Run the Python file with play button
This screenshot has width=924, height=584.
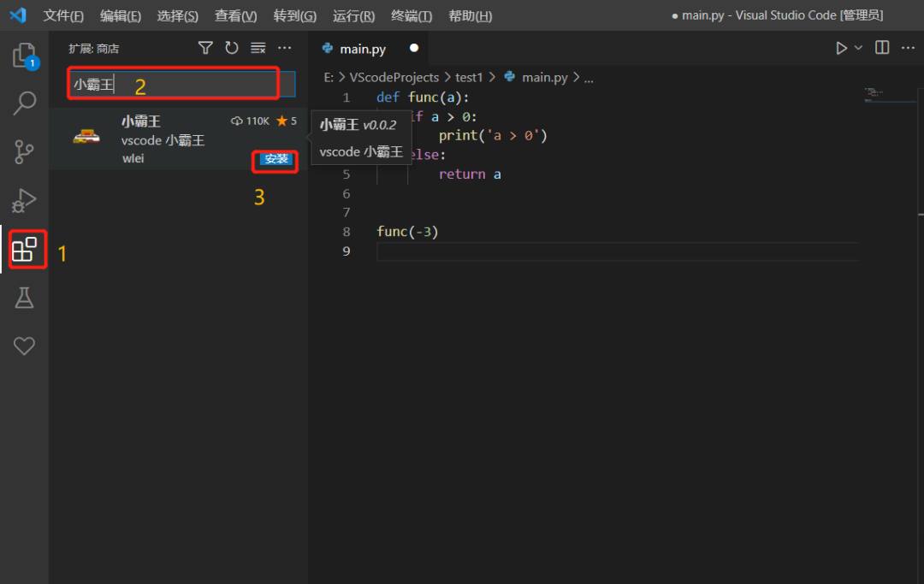point(842,48)
